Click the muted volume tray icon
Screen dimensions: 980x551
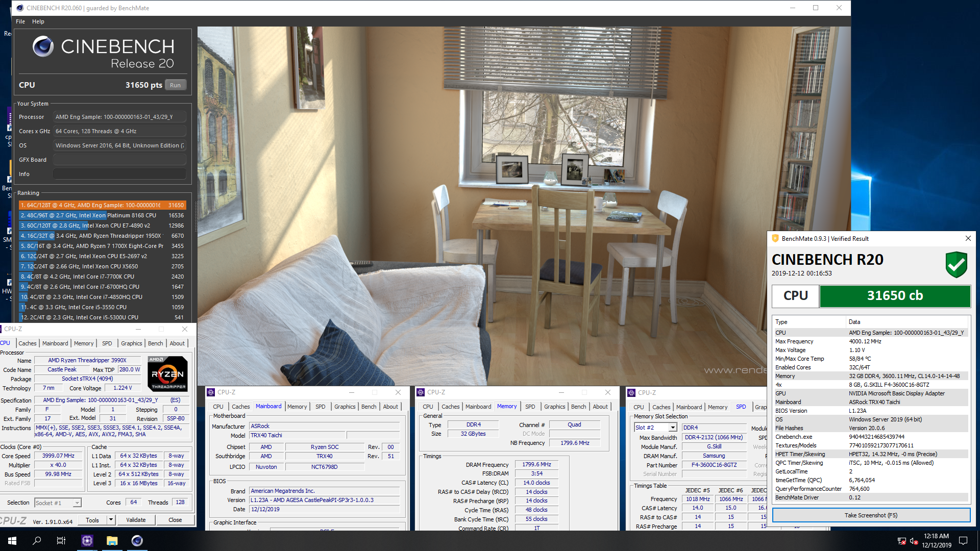(x=914, y=541)
